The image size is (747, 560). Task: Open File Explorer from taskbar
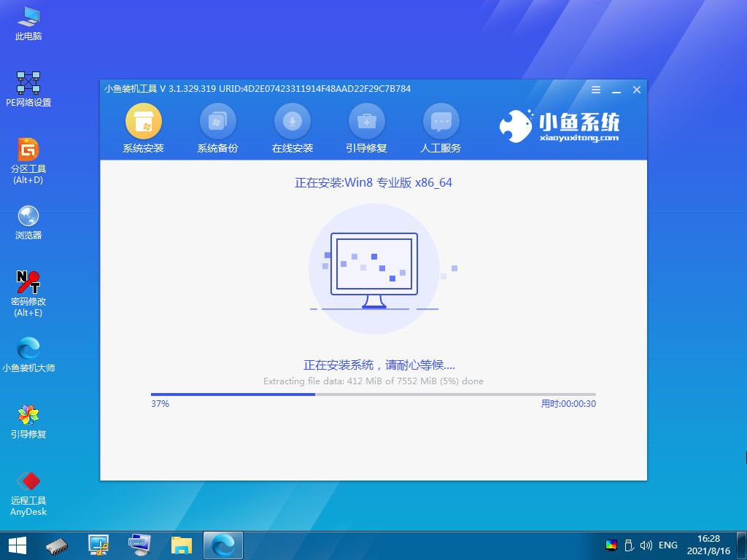180,545
